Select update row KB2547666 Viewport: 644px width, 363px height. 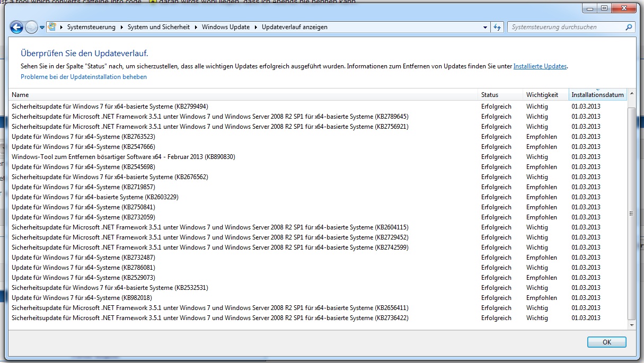(x=317, y=147)
